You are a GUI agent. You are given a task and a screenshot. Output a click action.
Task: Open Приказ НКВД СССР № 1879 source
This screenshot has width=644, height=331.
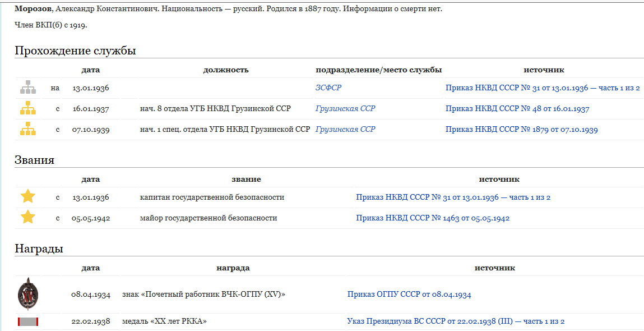(x=522, y=130)
